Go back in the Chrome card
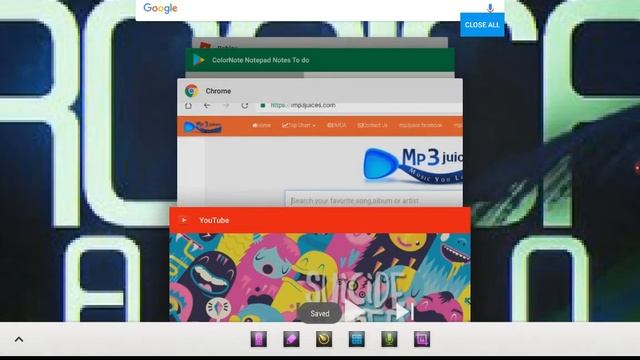640x360 pixels. pos(207,105)
